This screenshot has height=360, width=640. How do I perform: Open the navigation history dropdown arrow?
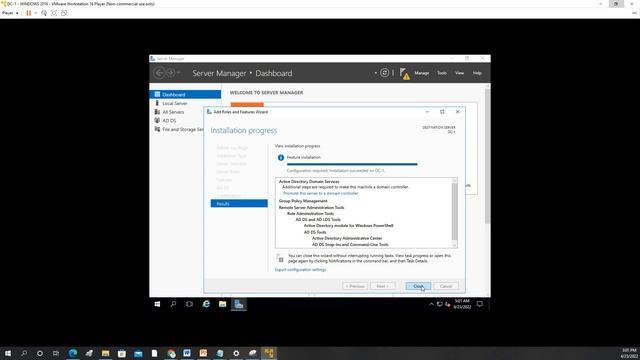pyautogui.click(x=178, y=73)
